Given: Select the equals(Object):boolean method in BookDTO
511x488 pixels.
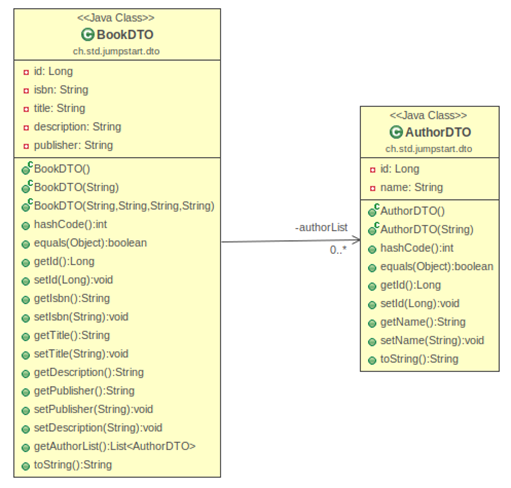Looking at the screenshot, I should coord(90,243).
